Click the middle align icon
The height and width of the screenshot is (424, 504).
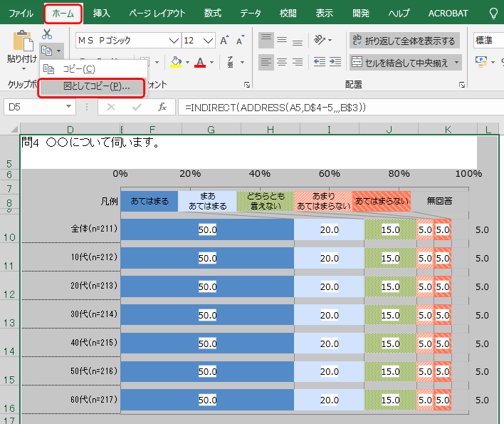pyautogui.click(x=282, y=40)
